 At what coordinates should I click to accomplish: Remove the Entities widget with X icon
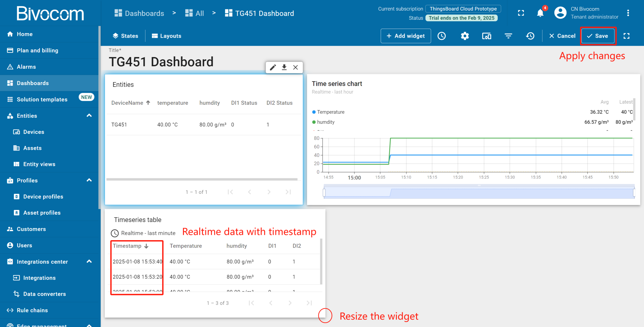point(296,67)
